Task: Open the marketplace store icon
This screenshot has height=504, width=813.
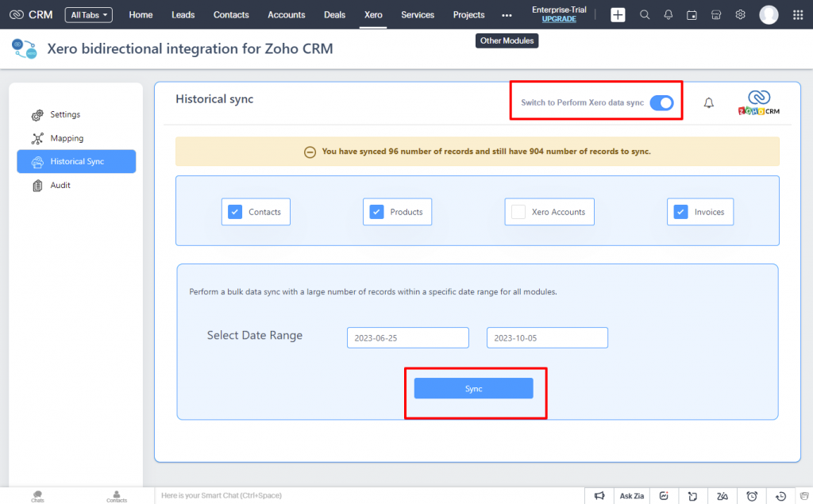Action: (x=716, y=15)
